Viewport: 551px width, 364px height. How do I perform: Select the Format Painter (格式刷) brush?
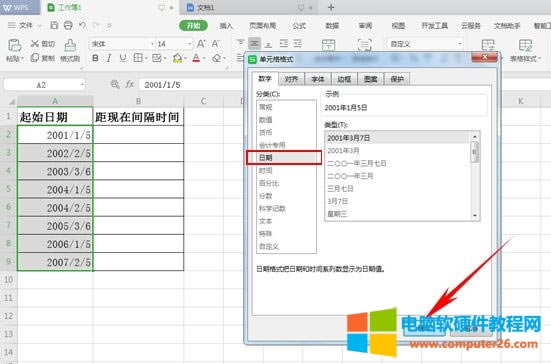70,45
